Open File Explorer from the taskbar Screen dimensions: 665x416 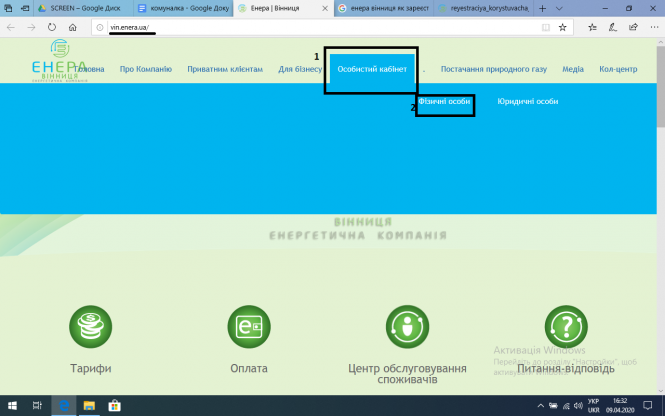pyautogui.click(x=89, y=406)
